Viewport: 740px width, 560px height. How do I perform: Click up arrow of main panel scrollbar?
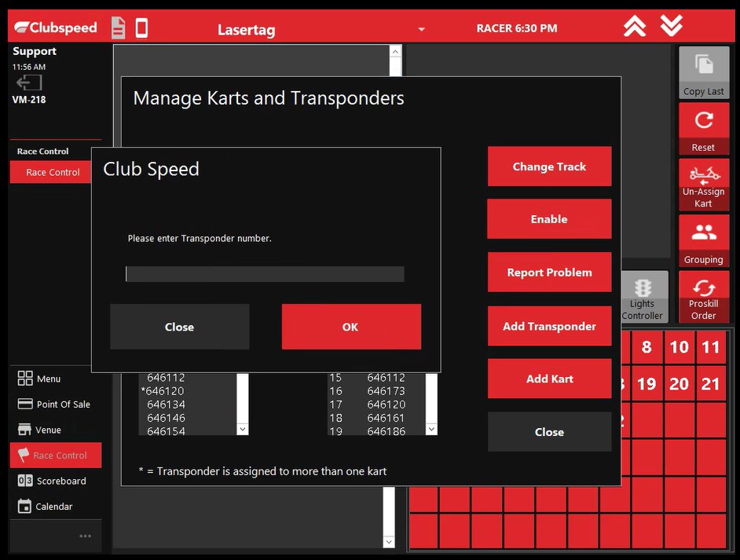395,51
